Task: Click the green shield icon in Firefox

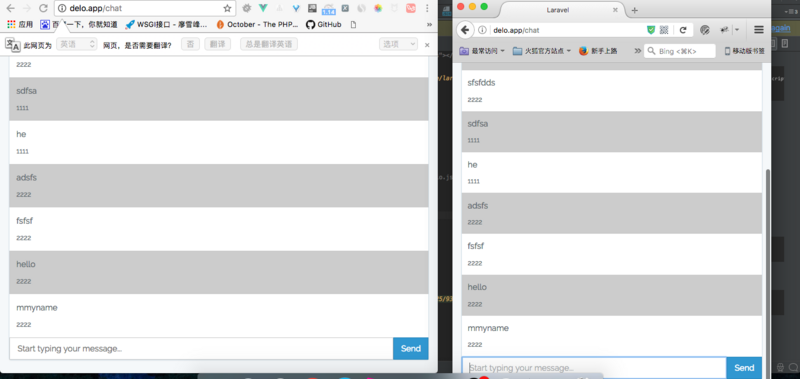Action: [651, 30]
